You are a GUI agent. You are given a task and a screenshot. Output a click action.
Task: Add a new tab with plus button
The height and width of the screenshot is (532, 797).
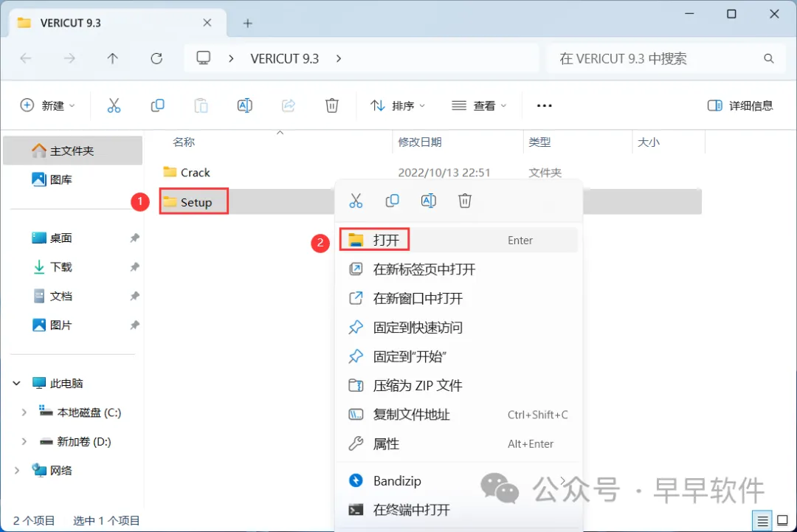coord(247,24)
